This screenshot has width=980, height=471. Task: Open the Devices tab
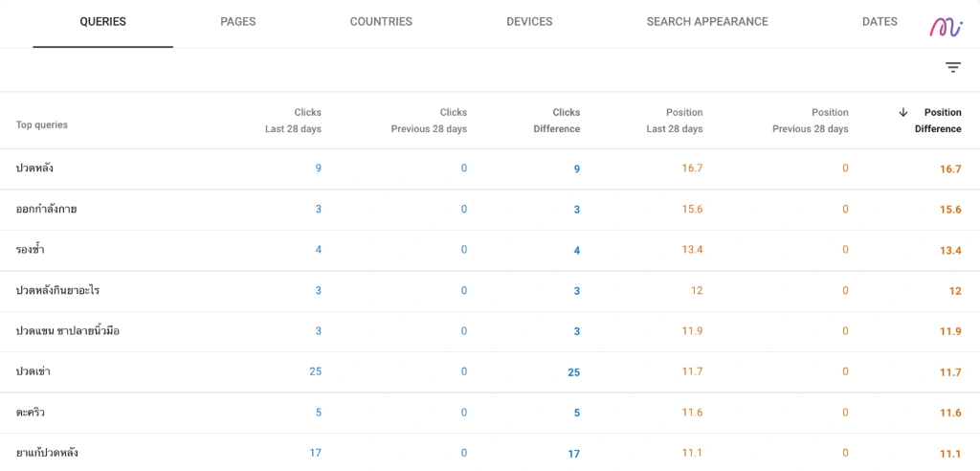coord(529,22)
